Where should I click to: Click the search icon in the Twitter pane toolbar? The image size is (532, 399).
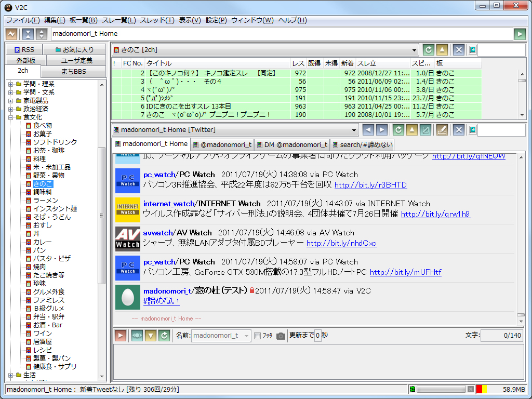[x=473, y=130]
